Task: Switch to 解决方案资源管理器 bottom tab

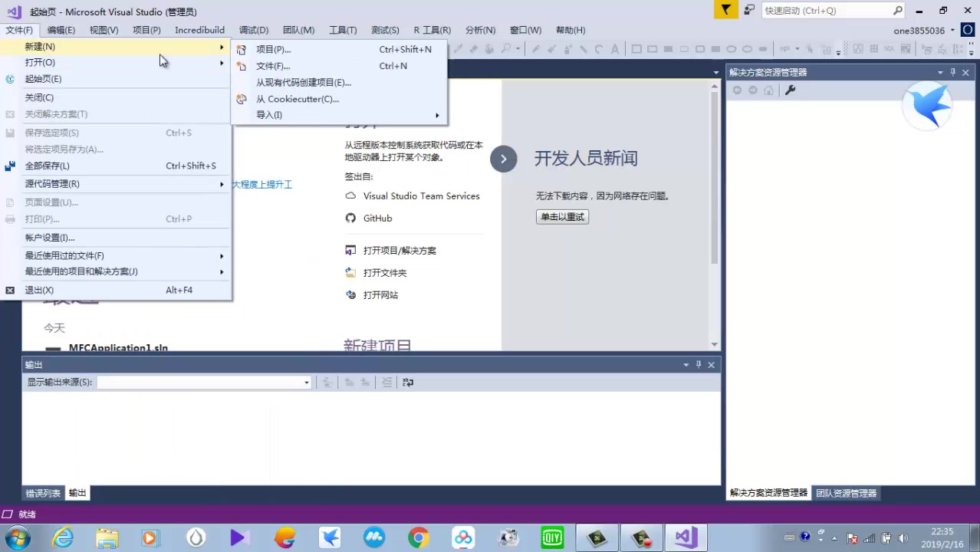Action: coord(768,493)
